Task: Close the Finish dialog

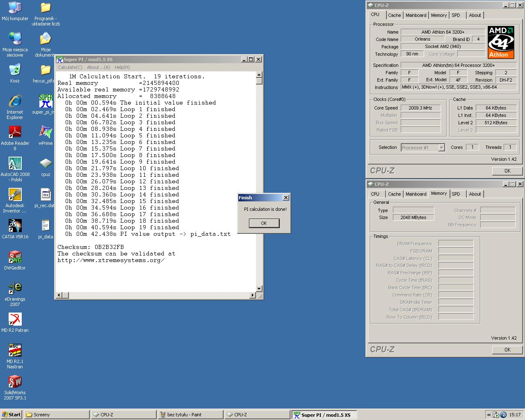Action: 285,198
